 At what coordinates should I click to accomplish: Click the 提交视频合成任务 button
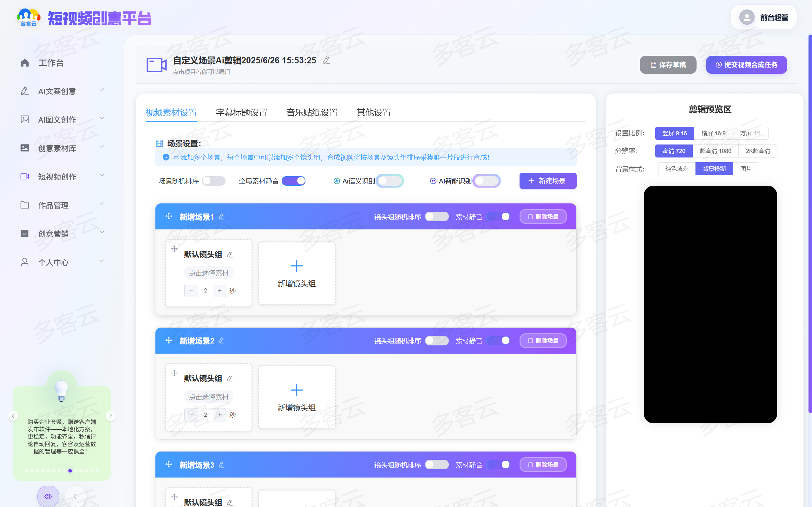[x=746, y=65]
